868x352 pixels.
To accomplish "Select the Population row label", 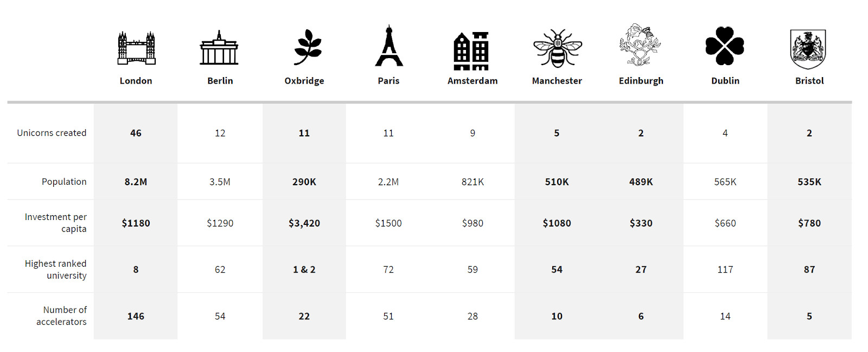I will (x=64, y=181).
